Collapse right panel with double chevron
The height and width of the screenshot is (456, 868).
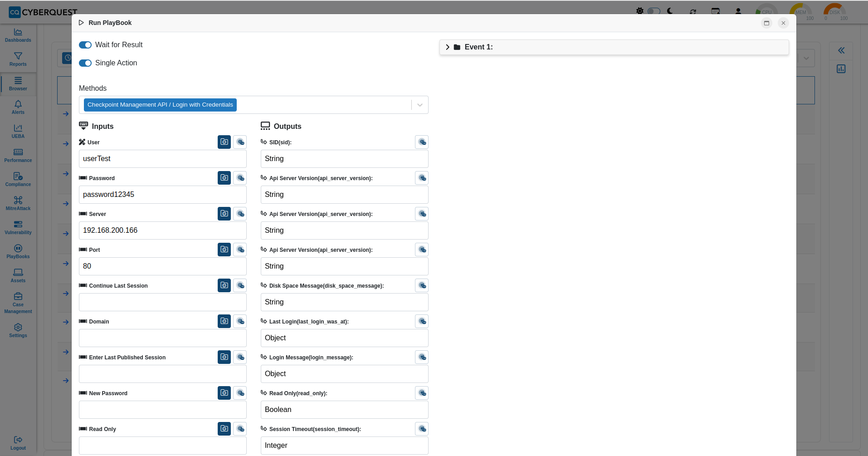(841, 50)
